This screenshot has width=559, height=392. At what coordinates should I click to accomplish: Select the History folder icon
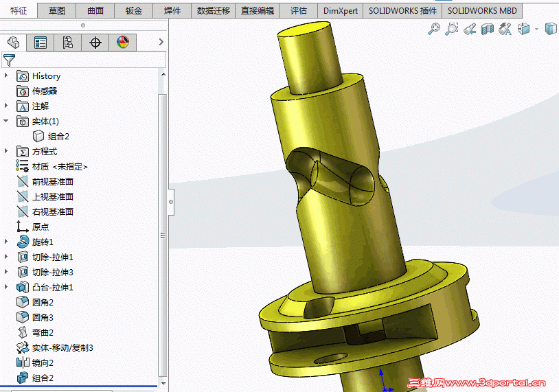(23, 76)
